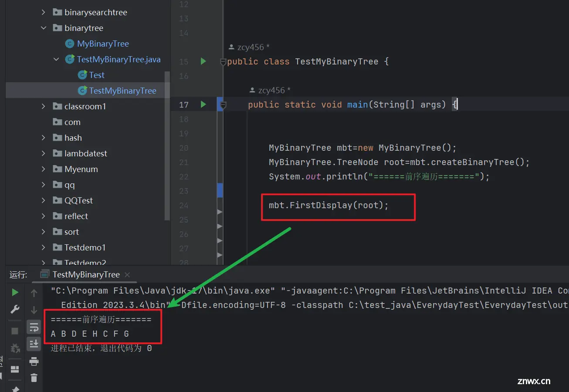Expand the Testdemo1 folder
This screenshot has height=392, width=569.
[43, 247]
